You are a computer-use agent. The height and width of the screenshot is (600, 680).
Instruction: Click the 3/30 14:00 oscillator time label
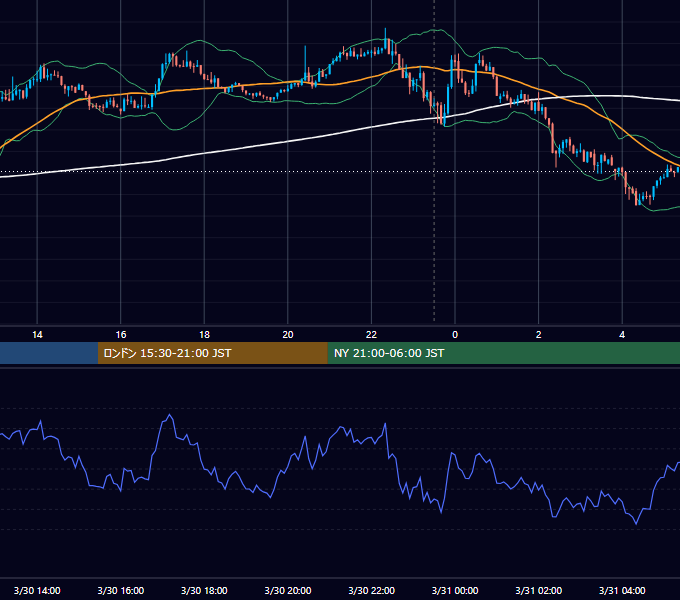[x=37, y=590]
